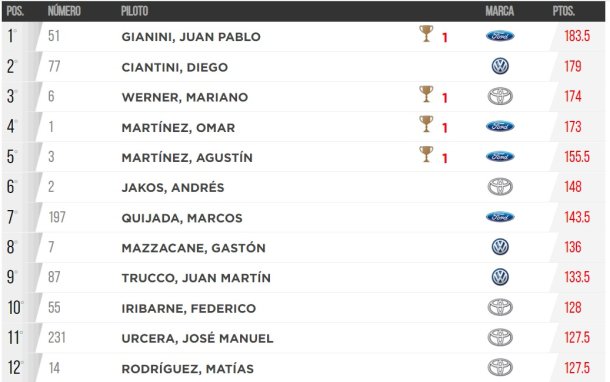The height and width of the screenshot is (382, 610).
Task: Click the NÚMERO column header
Action: point(64,11)
